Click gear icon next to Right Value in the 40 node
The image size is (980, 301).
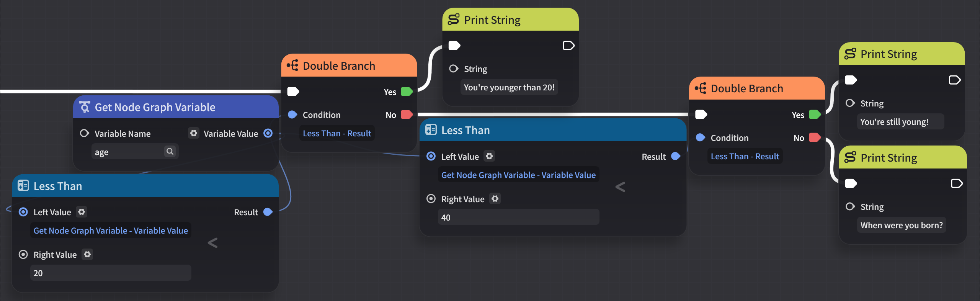495,199
